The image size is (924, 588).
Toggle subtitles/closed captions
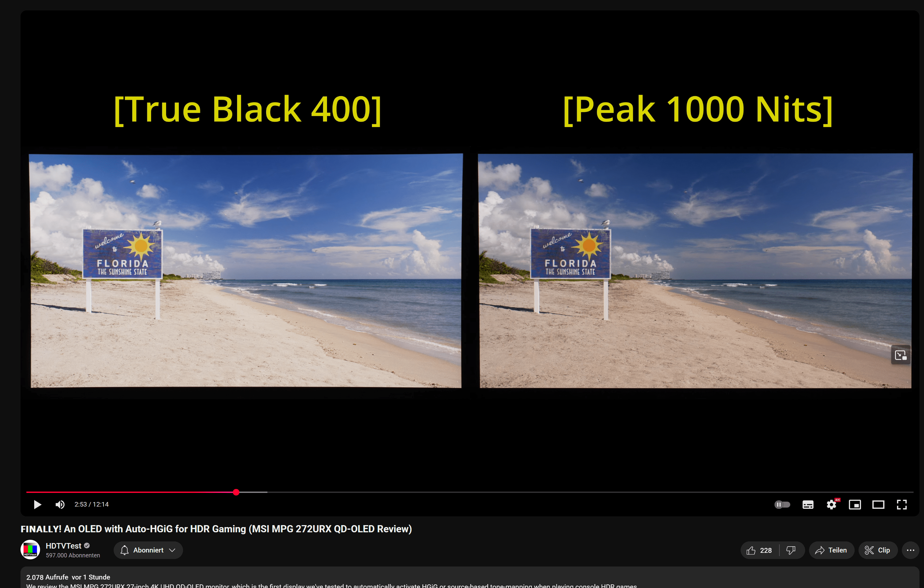(808, 504)
